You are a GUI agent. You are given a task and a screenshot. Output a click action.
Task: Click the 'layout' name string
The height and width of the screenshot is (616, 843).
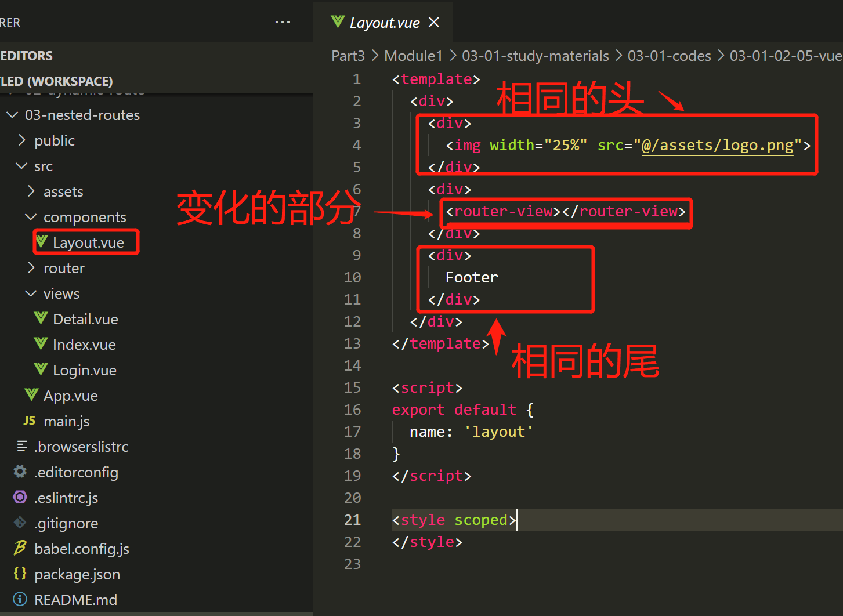[498, 432]
